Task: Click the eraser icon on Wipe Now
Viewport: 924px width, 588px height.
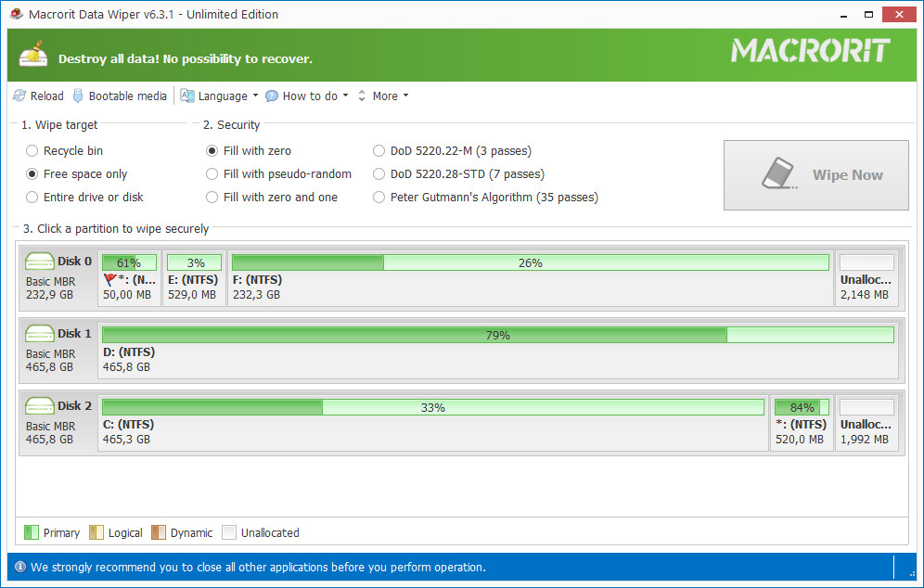Action: click(779, 173)
